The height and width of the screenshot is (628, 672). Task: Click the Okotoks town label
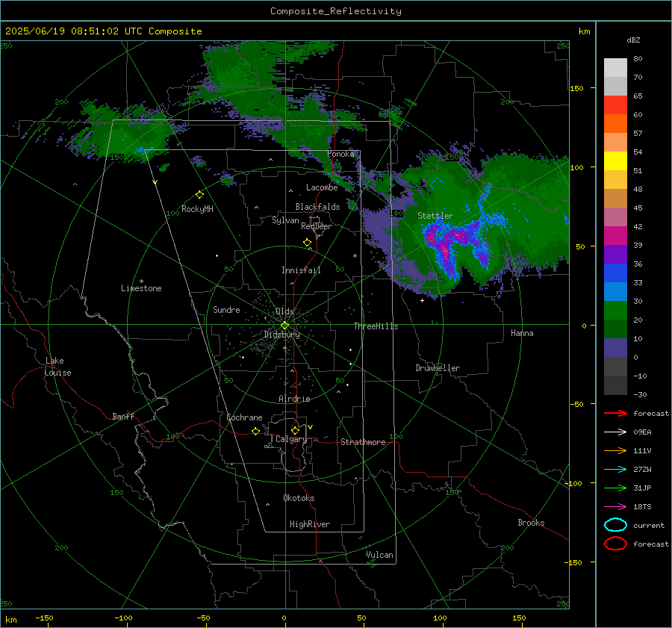299,498
